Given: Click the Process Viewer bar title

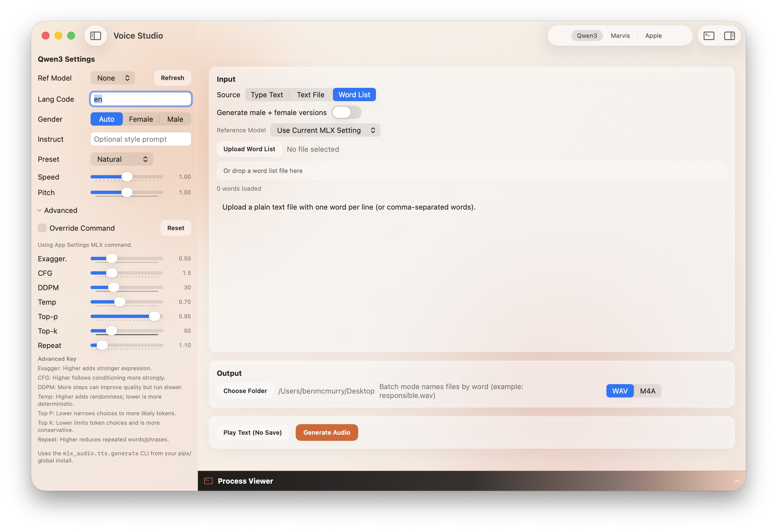Looking at the screenshot, I should pos(245,481).
